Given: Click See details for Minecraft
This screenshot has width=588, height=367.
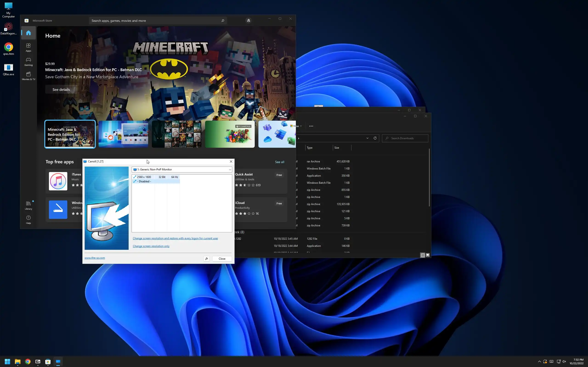Looking at the screenshot, I should click(61, 89).
